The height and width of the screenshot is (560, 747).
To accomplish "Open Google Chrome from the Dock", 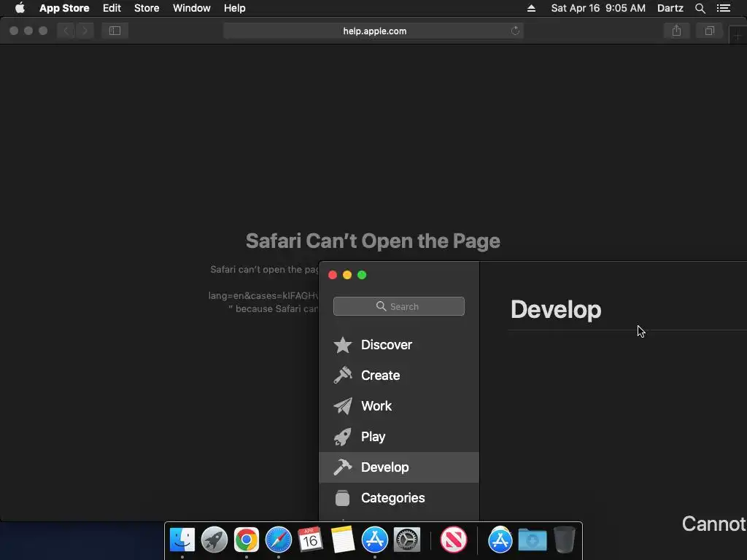I will 247,540.
